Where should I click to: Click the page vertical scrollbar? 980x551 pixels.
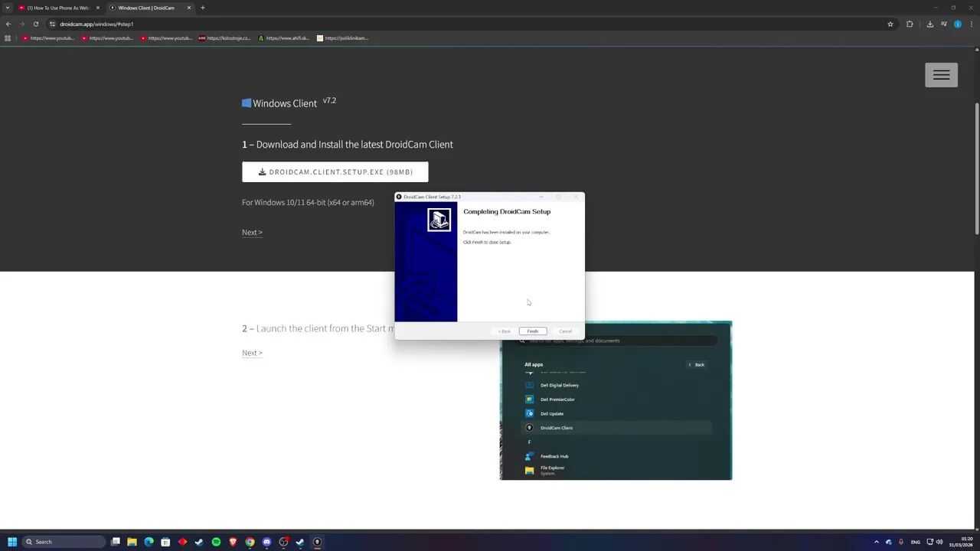(977, 168)
